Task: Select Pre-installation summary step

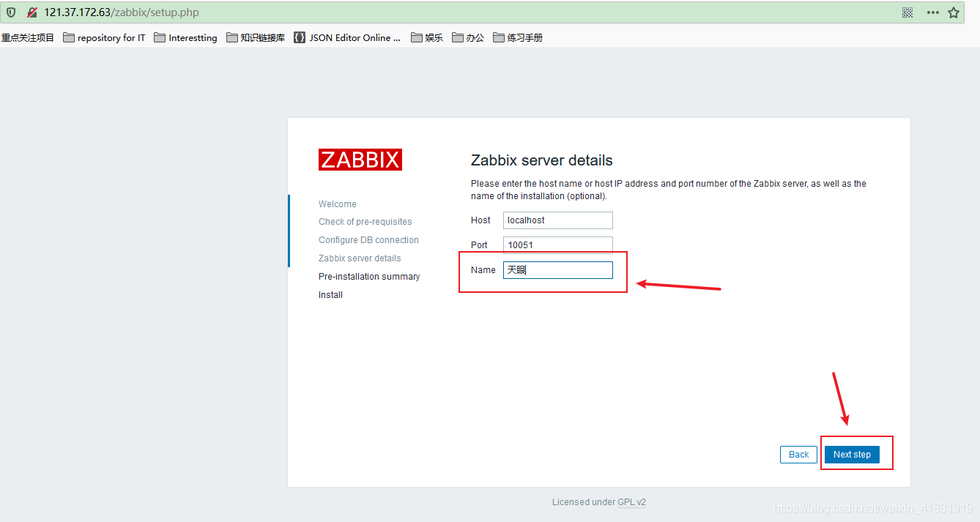Action: tap(369, 276)
